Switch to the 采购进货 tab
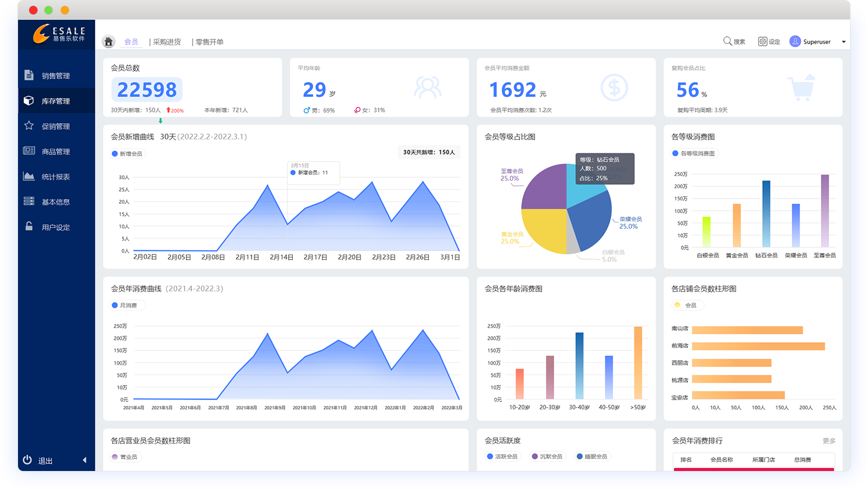 pos(167,42)
